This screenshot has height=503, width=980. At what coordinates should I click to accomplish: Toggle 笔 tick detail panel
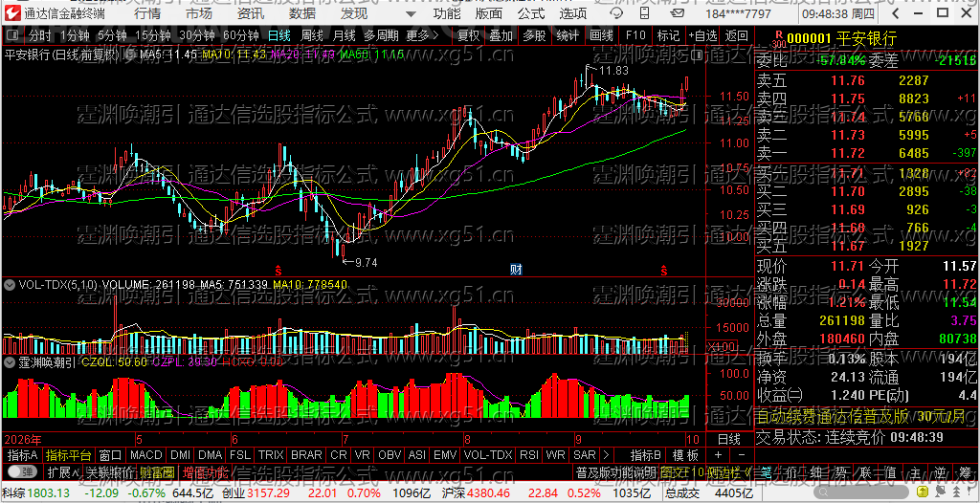pyautogui.click(x=767, y=471)
